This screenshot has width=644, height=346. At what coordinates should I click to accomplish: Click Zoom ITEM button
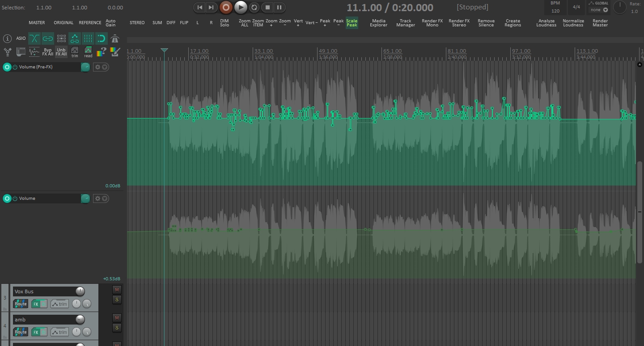click(258, 23)
